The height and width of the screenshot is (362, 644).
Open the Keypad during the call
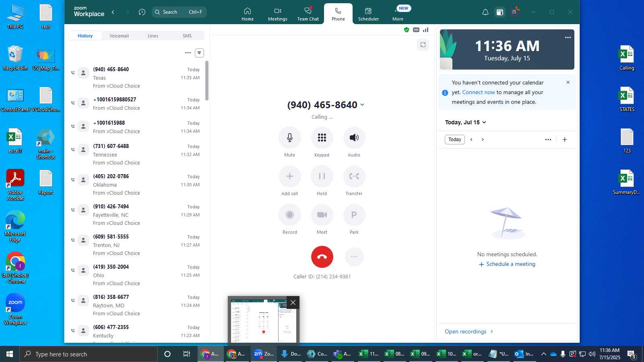[322, 138]
